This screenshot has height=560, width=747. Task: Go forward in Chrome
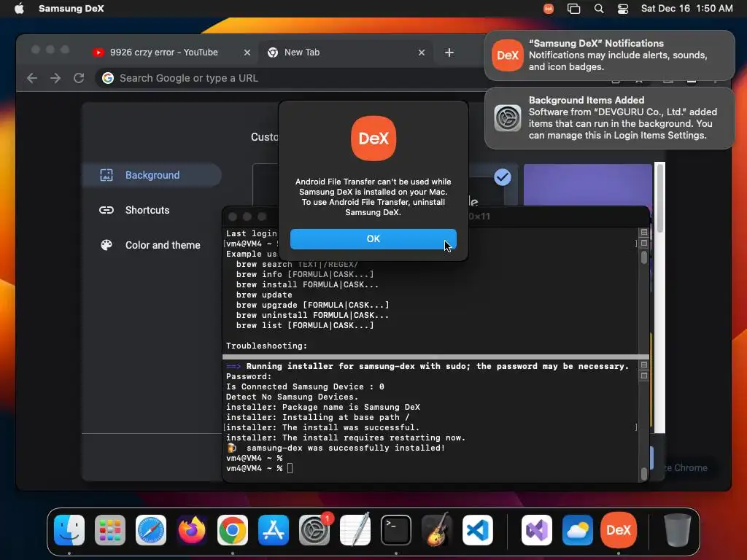(55, 78)
